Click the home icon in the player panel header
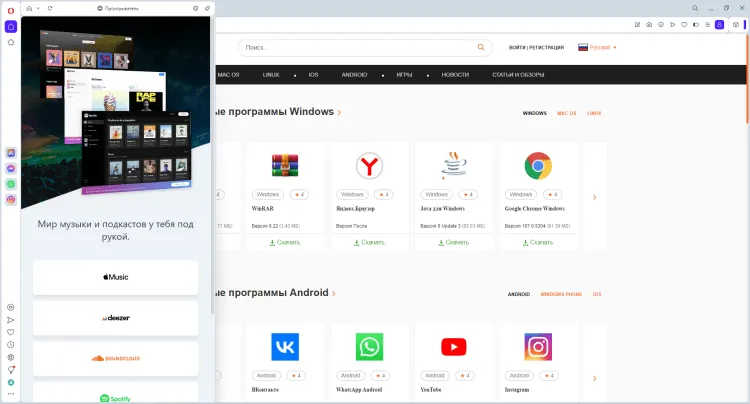This screenshot has width=750, height=404. pos(29,8)
